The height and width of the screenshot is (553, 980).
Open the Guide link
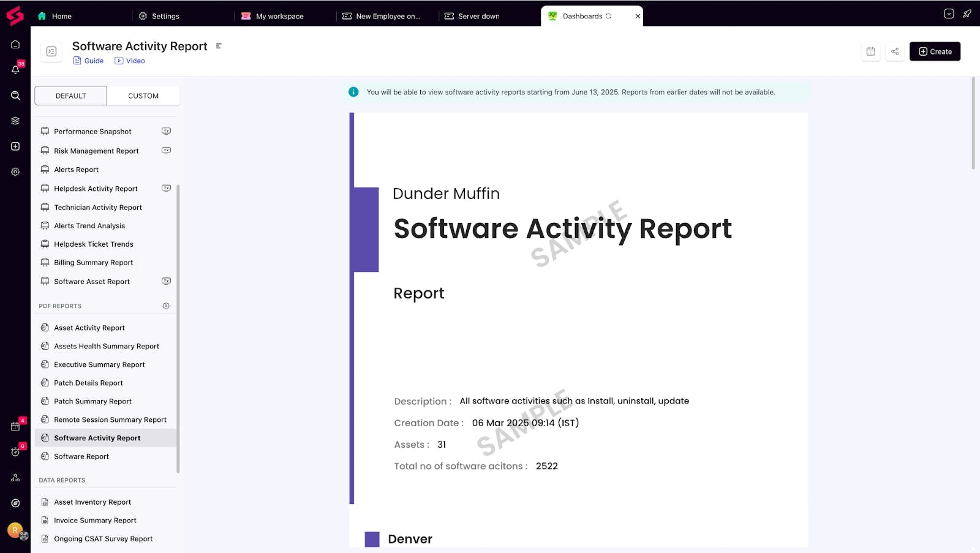89,61
